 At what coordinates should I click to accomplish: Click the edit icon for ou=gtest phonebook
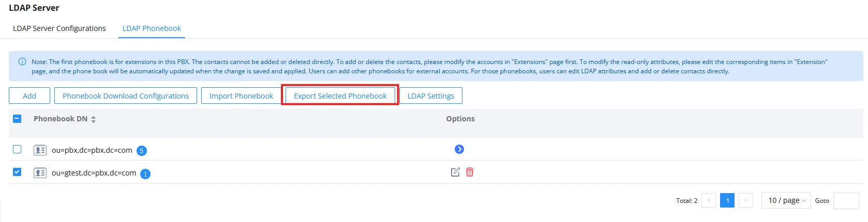coord(455,172)
